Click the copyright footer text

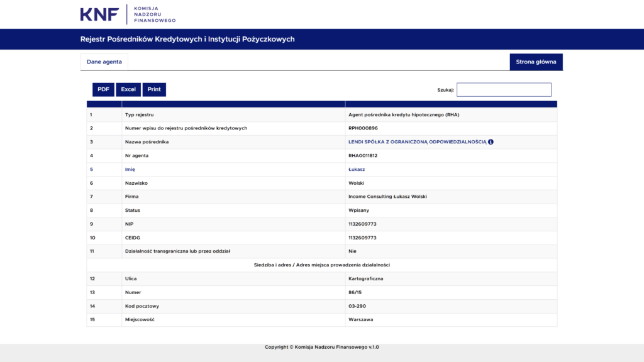pos(321,347)
